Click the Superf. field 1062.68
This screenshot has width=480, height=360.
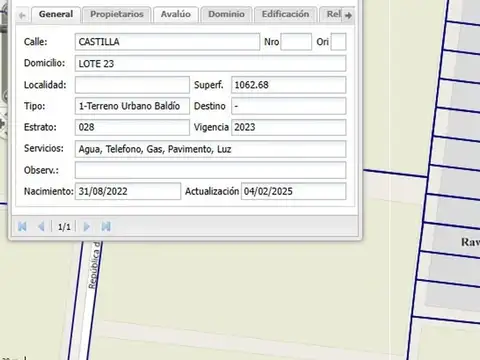(289, 85)
